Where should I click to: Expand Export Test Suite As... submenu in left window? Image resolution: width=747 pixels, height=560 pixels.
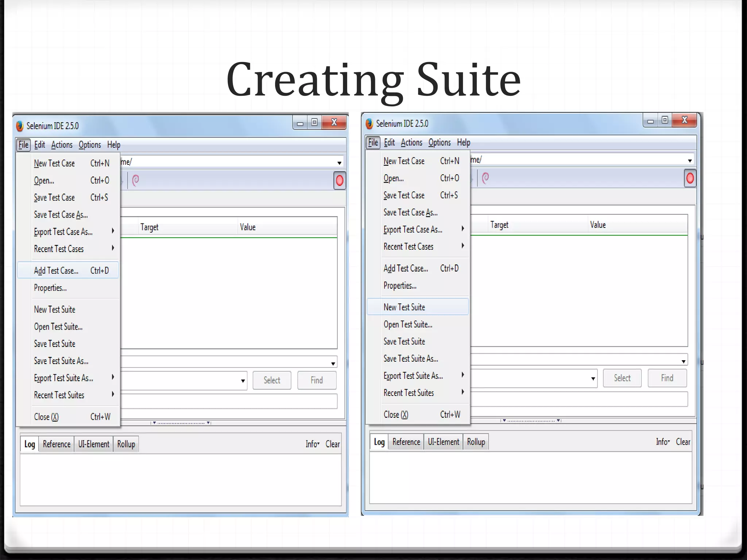pyautogui.click(x=68, y=378)
